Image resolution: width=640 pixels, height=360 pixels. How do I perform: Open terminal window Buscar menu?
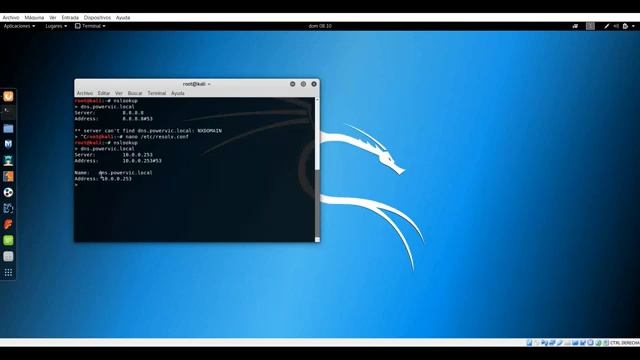pyautogui.click(x=135, y=93)
